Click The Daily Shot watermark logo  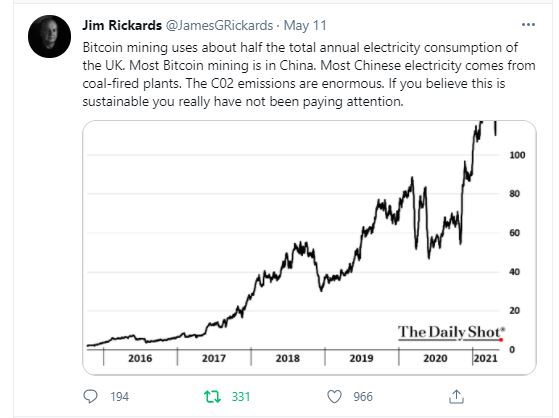(451, 332)
